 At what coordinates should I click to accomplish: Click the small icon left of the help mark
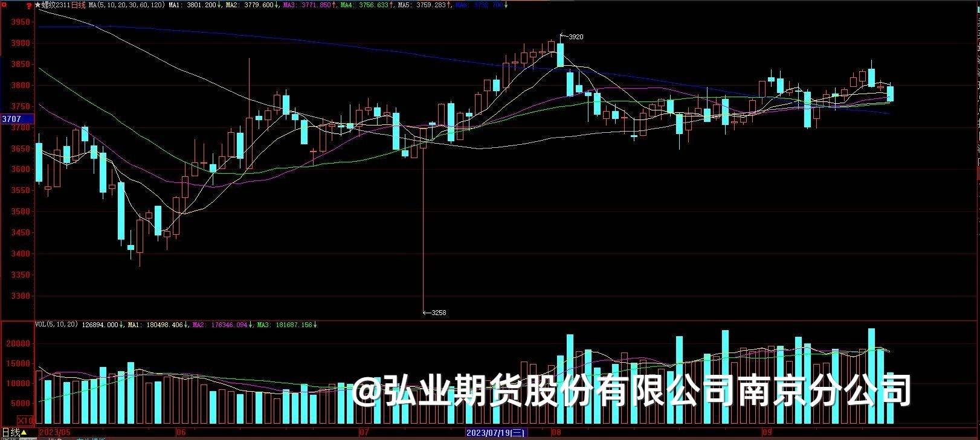tap(5, 6)
